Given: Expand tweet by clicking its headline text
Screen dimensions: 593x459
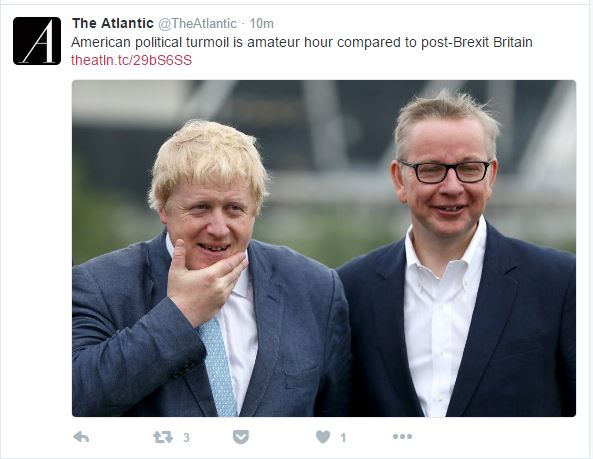Looking at the screenshot, I should point(301,42).
